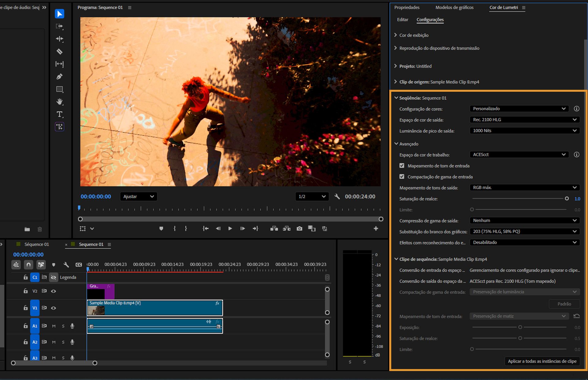588x380 pixels.
Task: Select the Hand tool
Action: [60, 101]
